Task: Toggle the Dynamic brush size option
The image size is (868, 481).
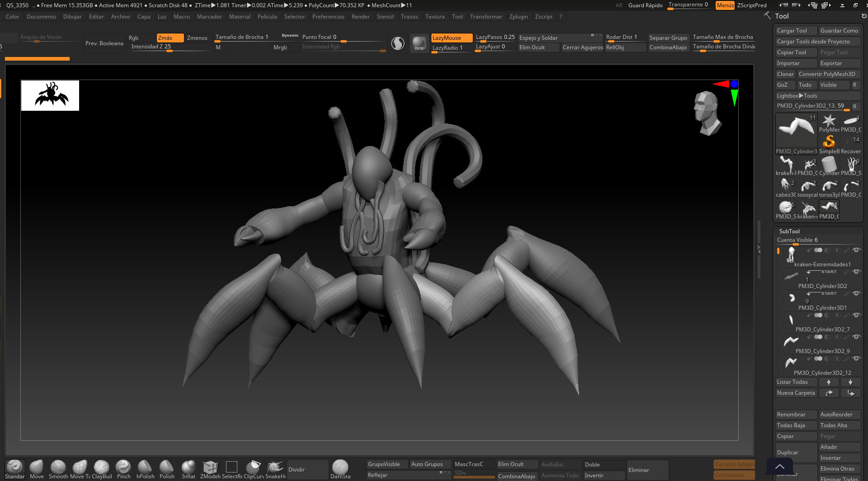Action: pyautogui.click(x=290, y=36)
